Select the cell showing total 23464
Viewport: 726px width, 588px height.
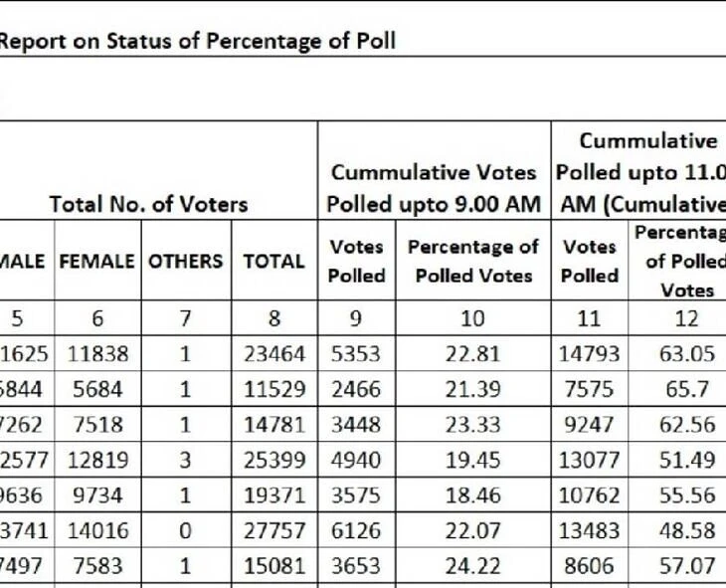[273, 353]
